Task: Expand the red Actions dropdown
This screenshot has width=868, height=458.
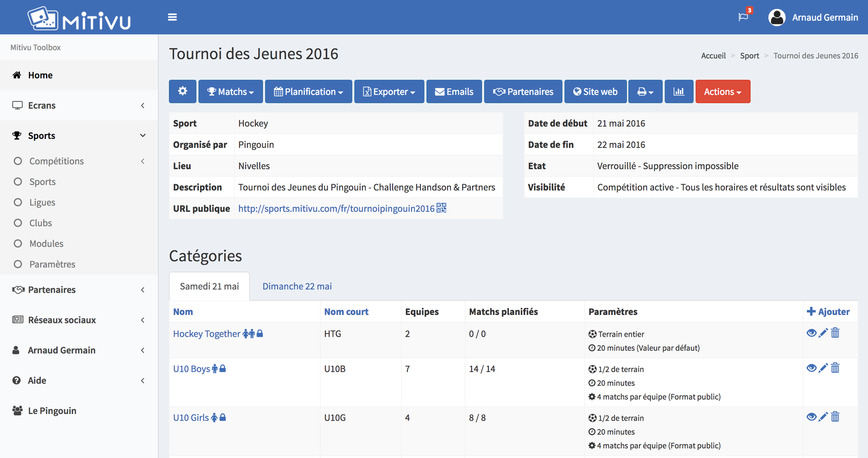Action: pos(722,91)
